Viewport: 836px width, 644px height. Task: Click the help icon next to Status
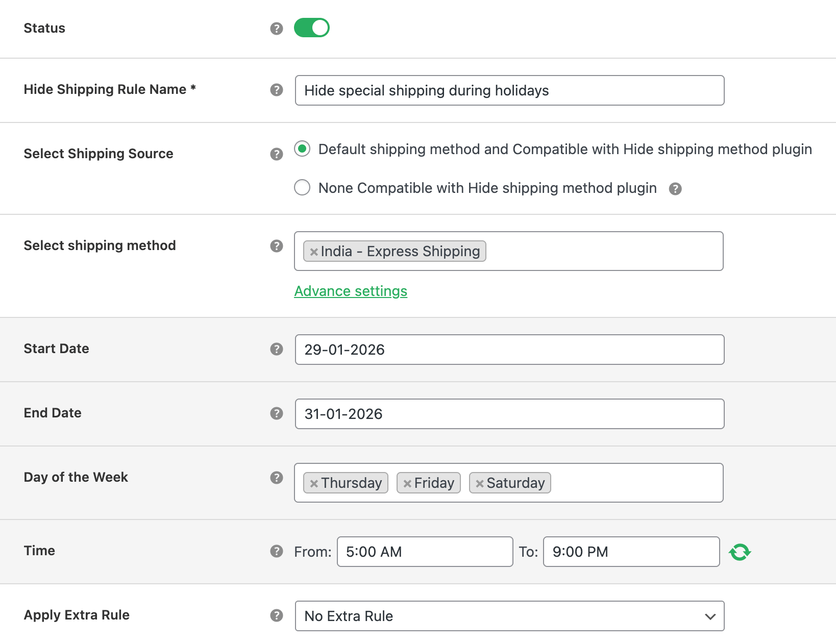(x=276, y=28)
